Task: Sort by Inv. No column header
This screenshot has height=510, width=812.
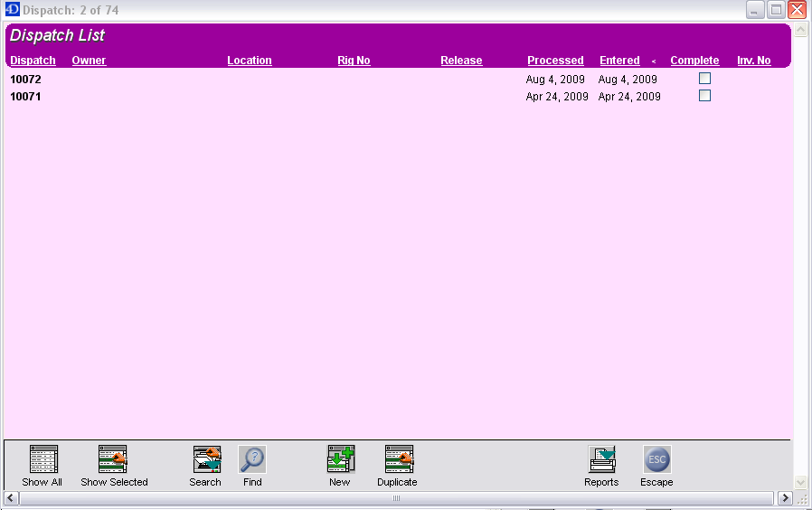Action: click(753, 61)
